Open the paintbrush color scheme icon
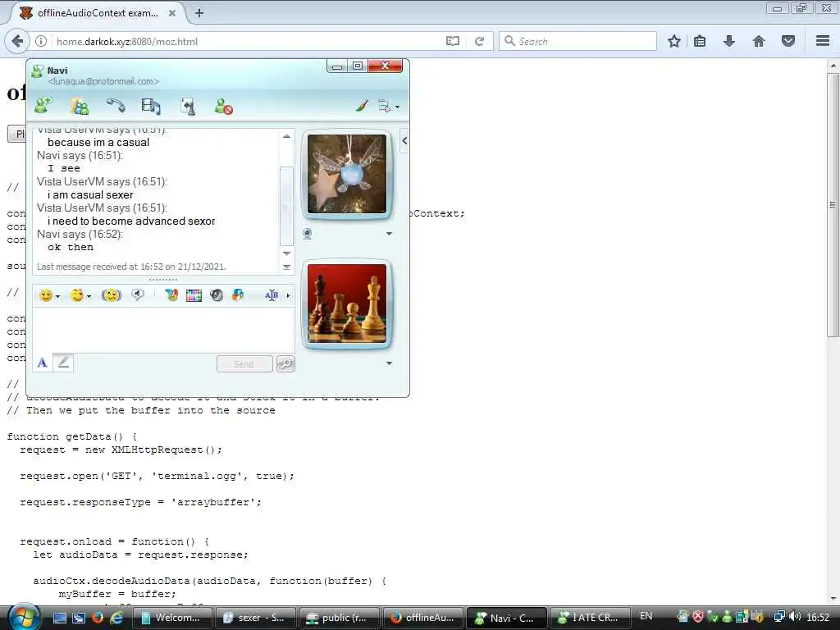This screenshot has width=840, height=630. [x=362, y=106]
